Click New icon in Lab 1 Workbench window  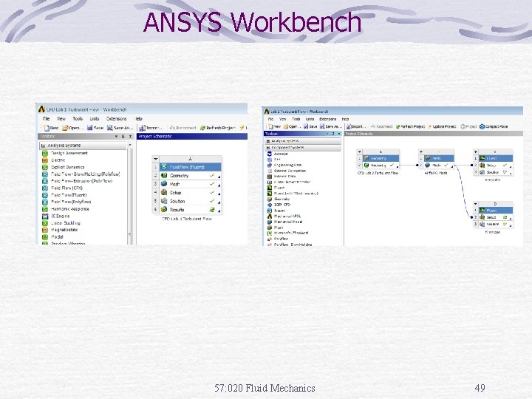47,128
